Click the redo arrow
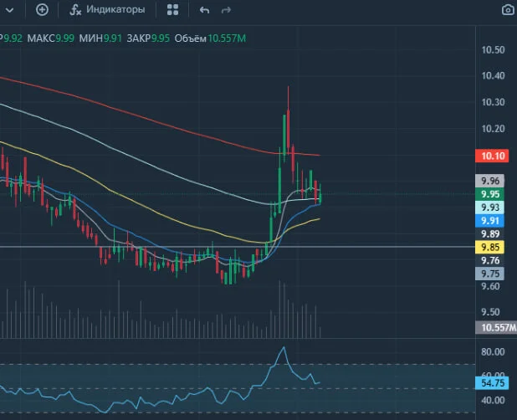517x420 pixels. click(226, 10)
